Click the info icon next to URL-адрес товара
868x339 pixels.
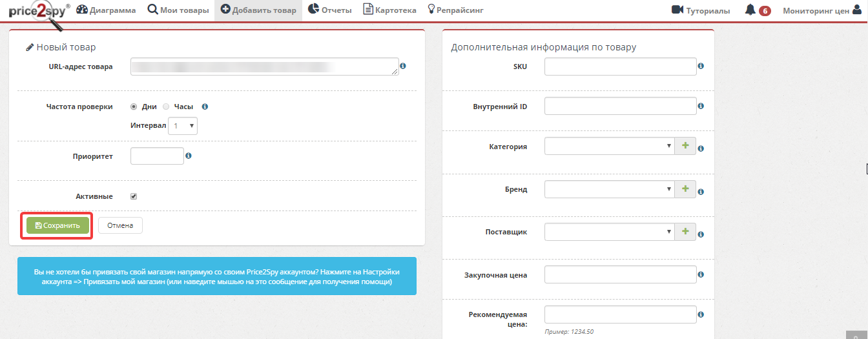[x=403, y=66]
